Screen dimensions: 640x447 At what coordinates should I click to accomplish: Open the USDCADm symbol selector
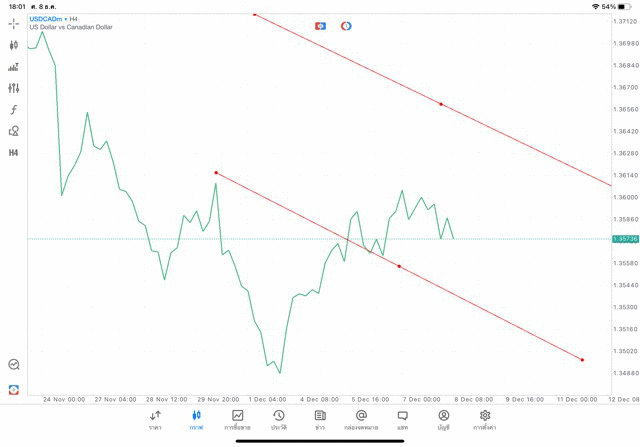[x=43, y=19]
